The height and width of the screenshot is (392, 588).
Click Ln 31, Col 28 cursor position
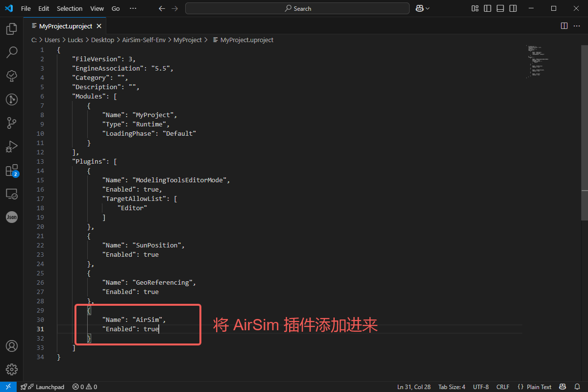click(414, 387)
